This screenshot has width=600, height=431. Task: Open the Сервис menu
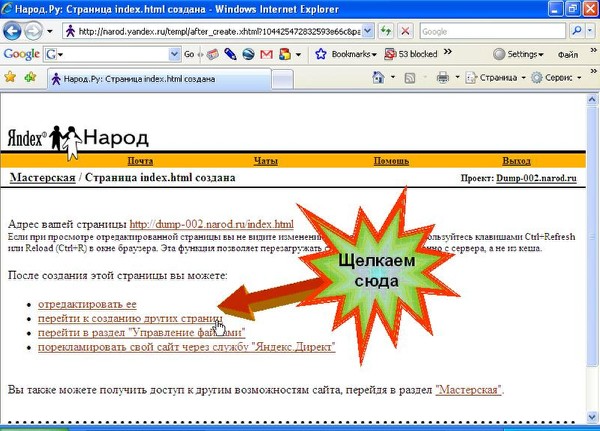point(556,78)
